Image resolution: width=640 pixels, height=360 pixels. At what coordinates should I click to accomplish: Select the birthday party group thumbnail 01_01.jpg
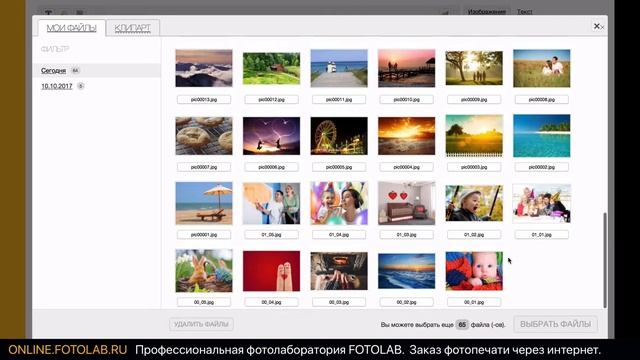542,203
